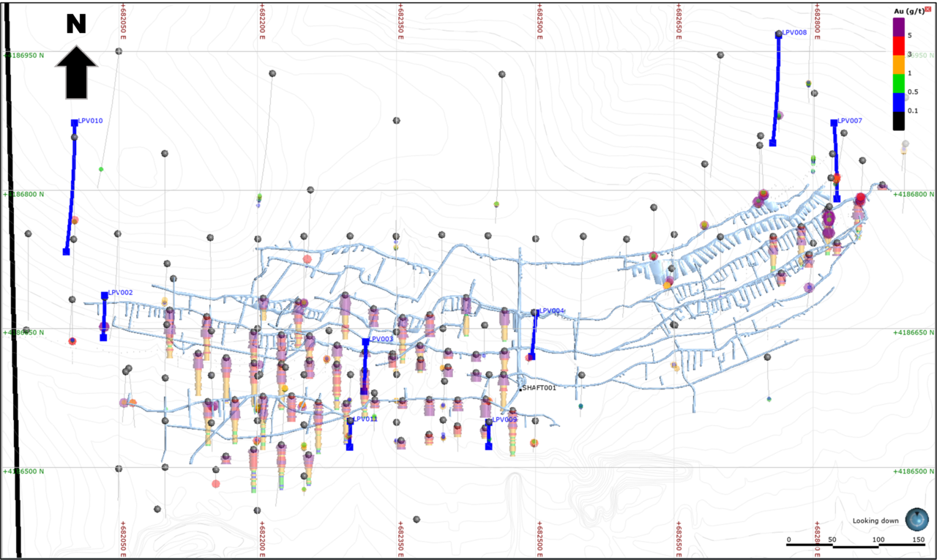This screenshot has width=937, height=560.
Task: Select the +4186800 N grid label on left
Action: pyautogui.click(x=23, y=194)
